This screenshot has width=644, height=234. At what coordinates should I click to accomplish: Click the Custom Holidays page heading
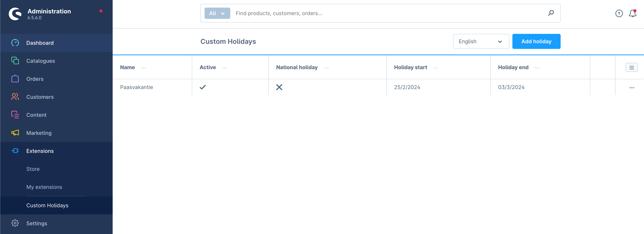pos(228,42)
